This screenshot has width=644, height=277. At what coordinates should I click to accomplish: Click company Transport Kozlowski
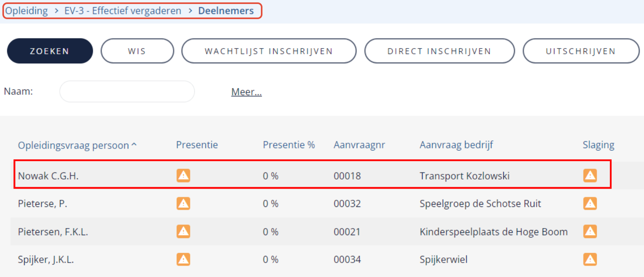[x=465, y=176]
